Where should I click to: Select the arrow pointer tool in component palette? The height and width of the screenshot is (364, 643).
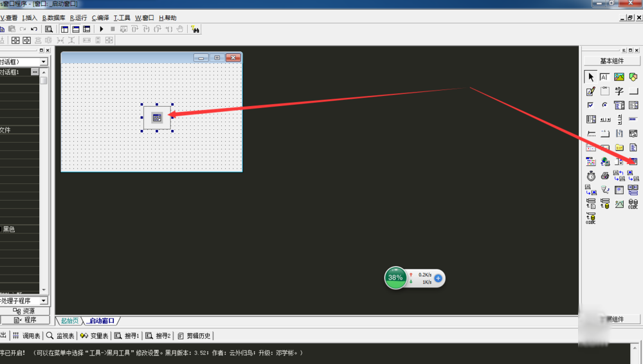(590, 77)
